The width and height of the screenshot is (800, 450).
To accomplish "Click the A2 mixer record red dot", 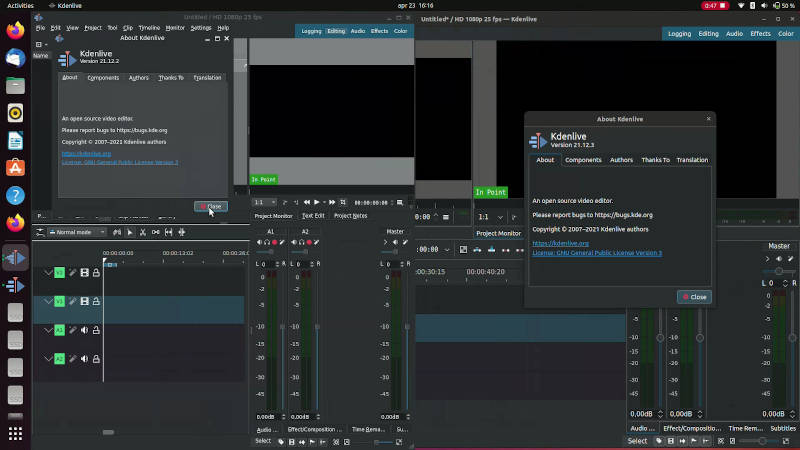I will pos(309,242).
